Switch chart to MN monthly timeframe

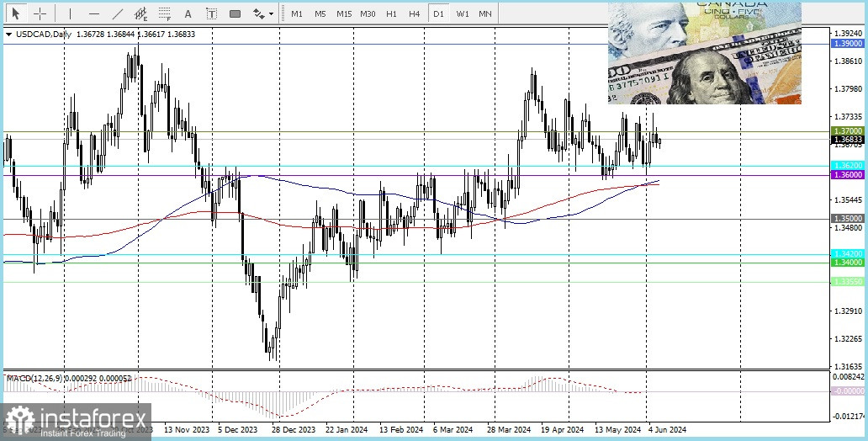pyautogui.click(x=485, y=13)
